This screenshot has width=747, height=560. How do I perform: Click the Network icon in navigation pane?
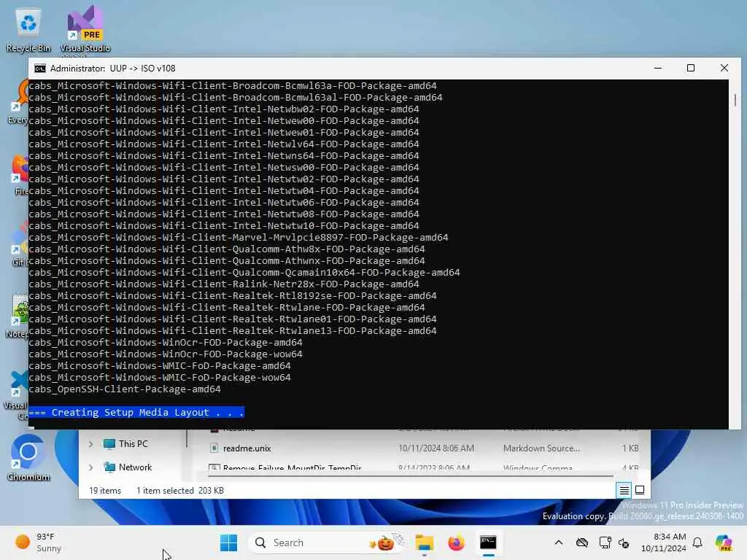click(x=109, y=467)
